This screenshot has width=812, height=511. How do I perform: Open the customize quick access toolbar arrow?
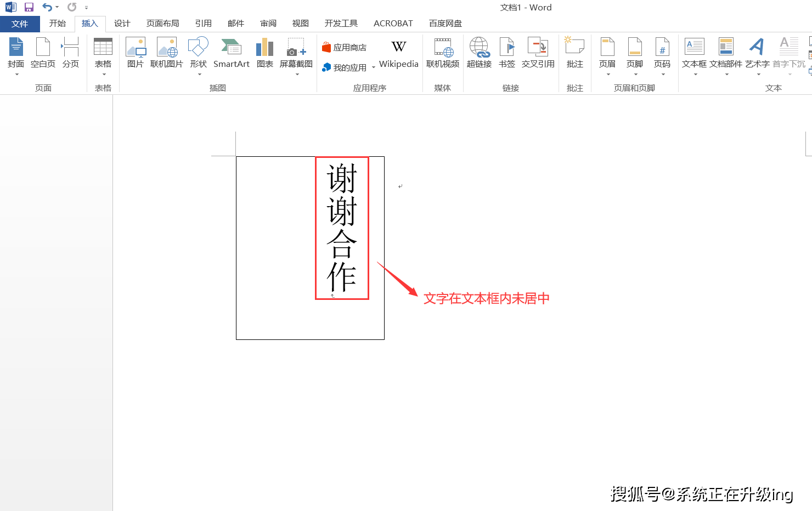pos(86,8)
